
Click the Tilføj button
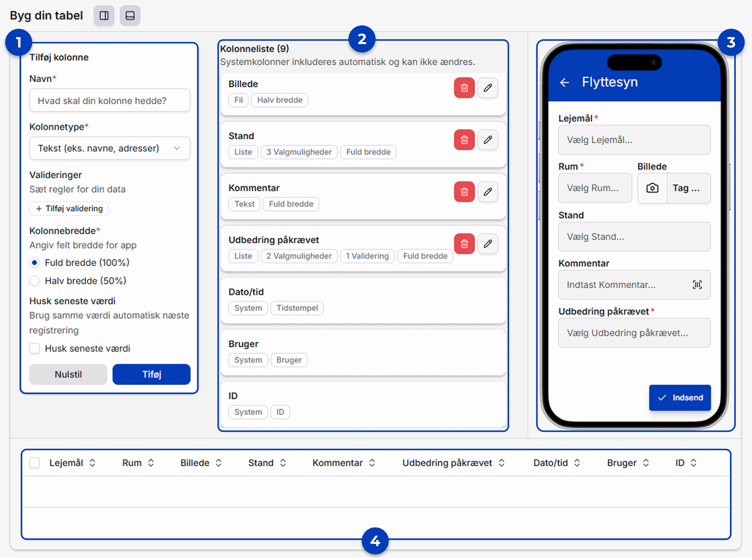point(151,374)
